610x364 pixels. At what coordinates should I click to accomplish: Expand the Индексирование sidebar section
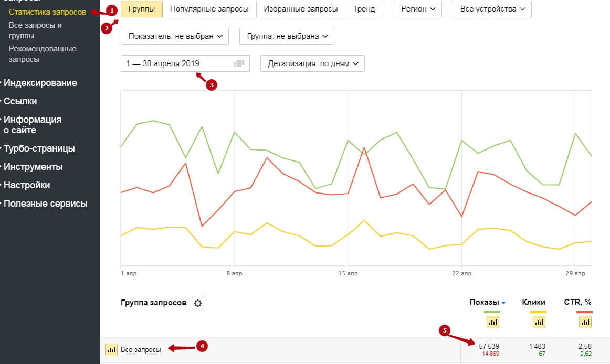coord(40,83)
